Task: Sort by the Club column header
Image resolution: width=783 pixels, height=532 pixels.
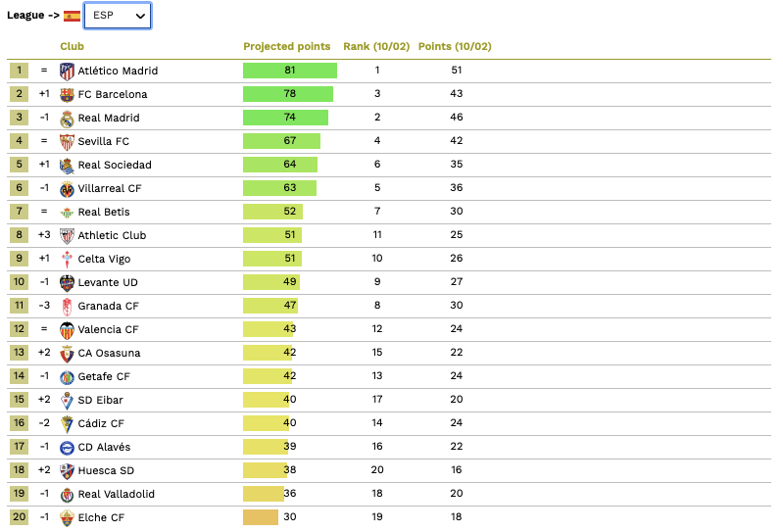Action: click(x=72, y=47)
